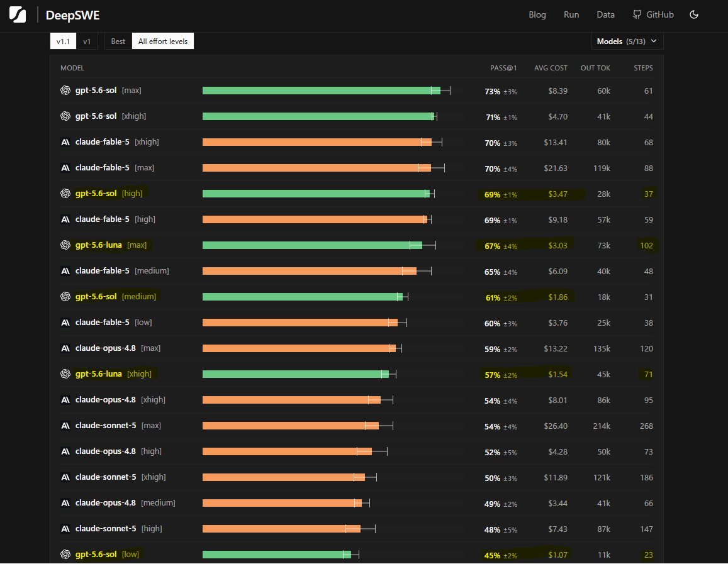Click OpenAI icon beside gpt-5.6-sol [medium]
The height and width of the screenshot is (564, 728).
point(65,296)
